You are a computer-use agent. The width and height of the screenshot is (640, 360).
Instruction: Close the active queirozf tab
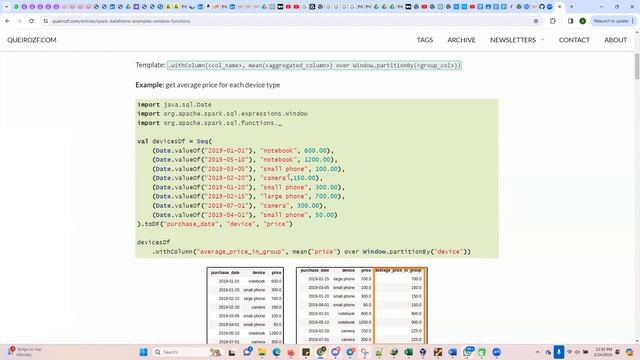coord(560,7)
